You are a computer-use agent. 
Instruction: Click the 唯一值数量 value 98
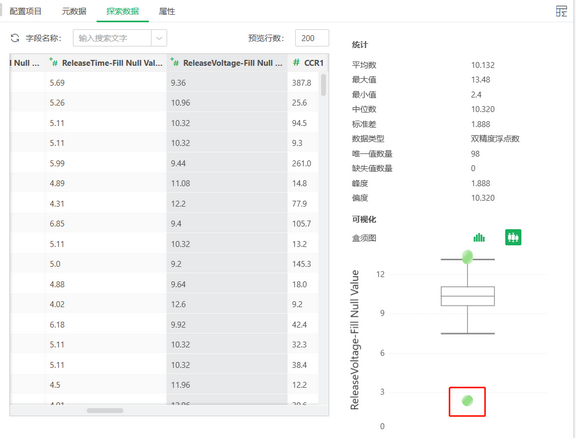pyautogui.click(x=475, y=154)
